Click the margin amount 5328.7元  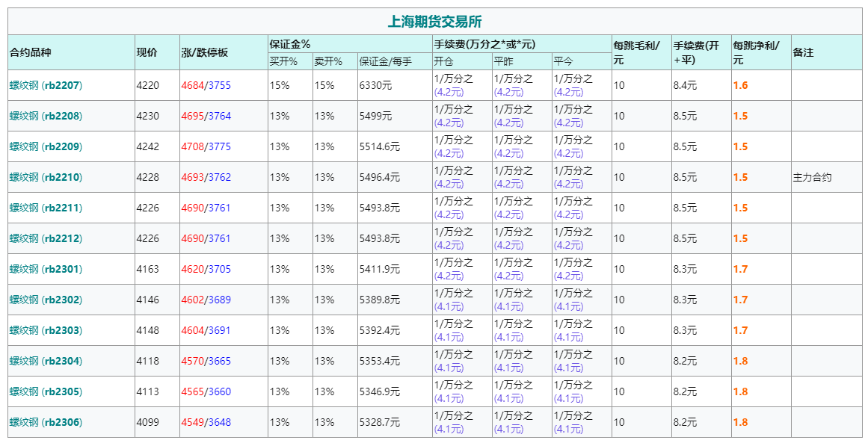click(380, 422)
